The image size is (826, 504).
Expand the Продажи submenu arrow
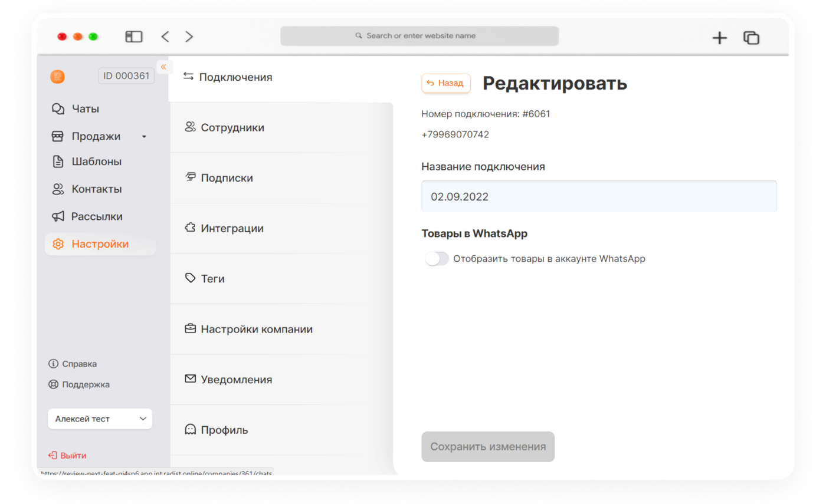[144, 137]
